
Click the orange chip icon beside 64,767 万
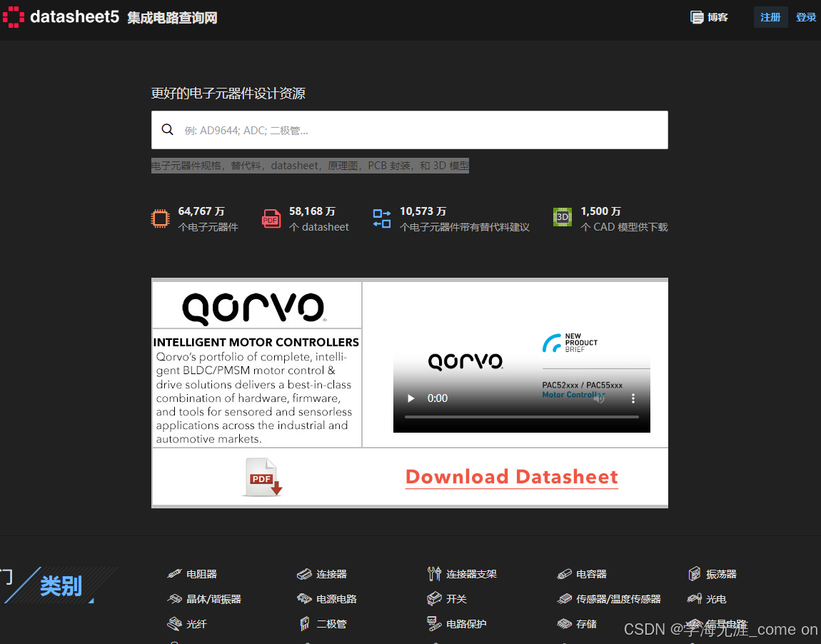[160, 218]
